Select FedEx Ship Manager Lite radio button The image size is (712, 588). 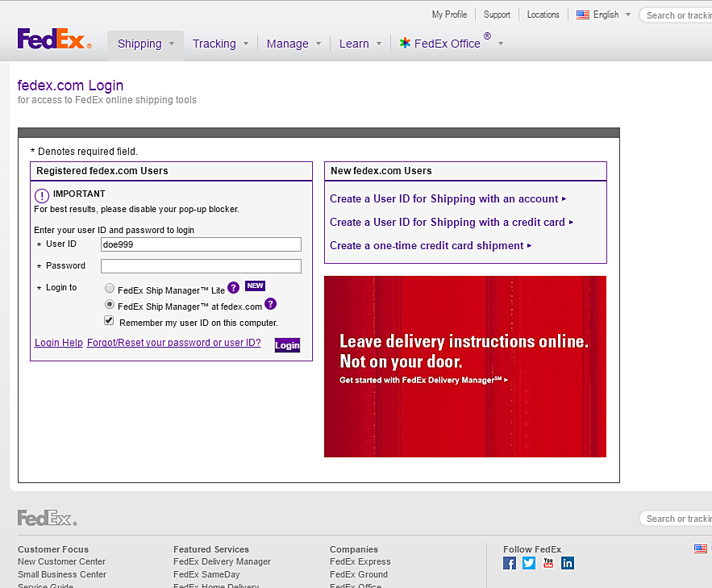point(110,288)
